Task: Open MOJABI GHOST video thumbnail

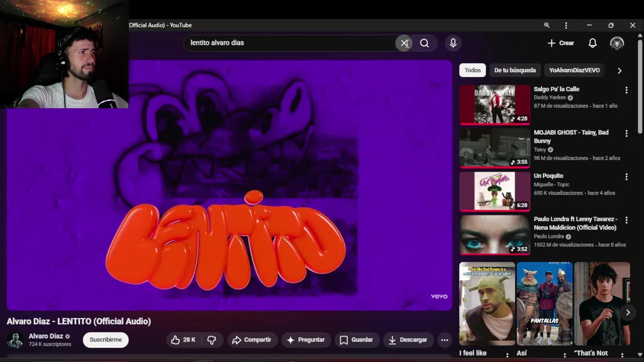Action: pyautogui.click(x=495, y=148)
